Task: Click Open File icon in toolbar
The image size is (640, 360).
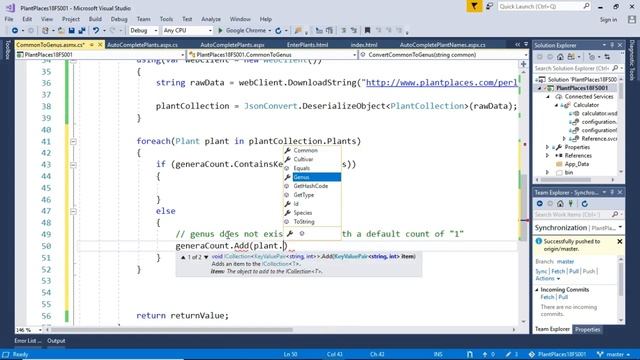Action: click(61, 31)
